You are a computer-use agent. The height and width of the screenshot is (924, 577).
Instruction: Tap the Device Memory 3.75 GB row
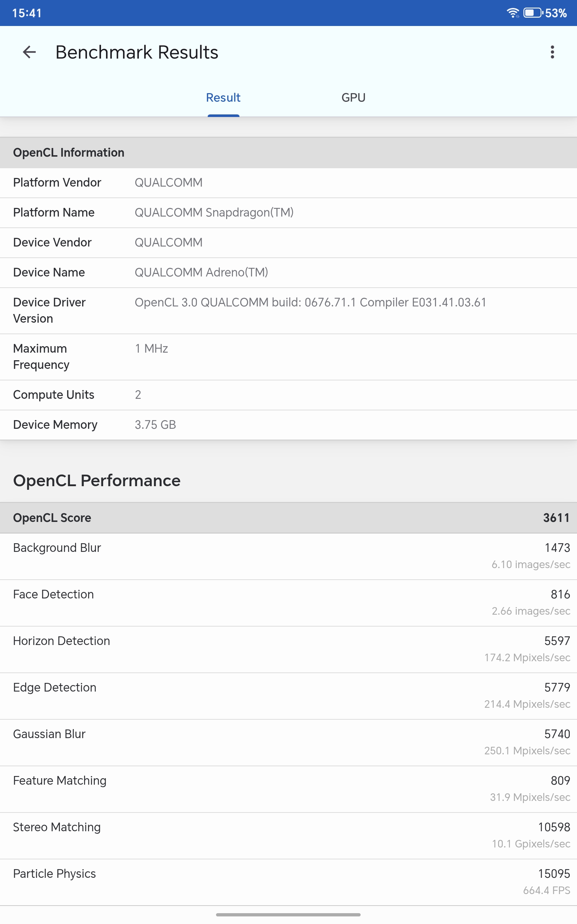tap(288, 424)
